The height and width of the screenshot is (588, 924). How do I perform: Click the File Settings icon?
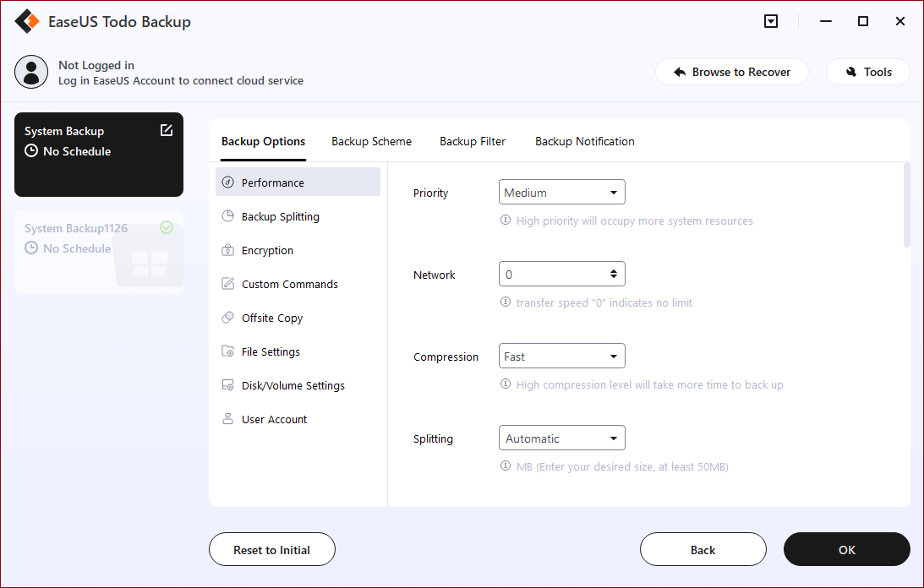(x=227, y=351)
